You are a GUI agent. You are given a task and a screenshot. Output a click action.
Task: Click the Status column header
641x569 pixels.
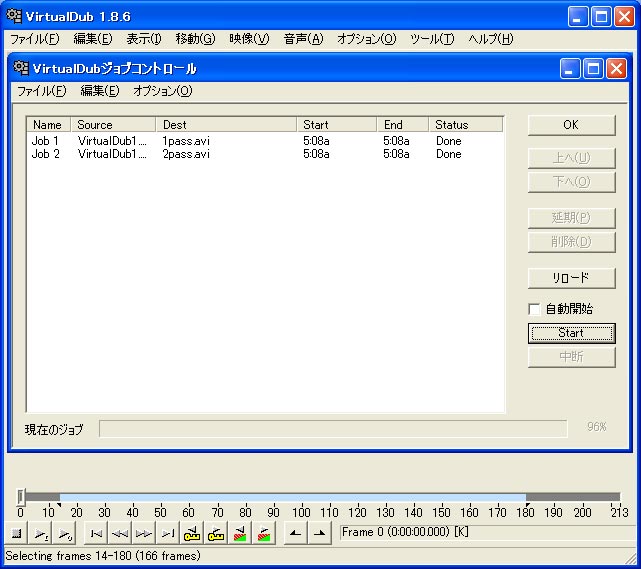coord(466,125)
